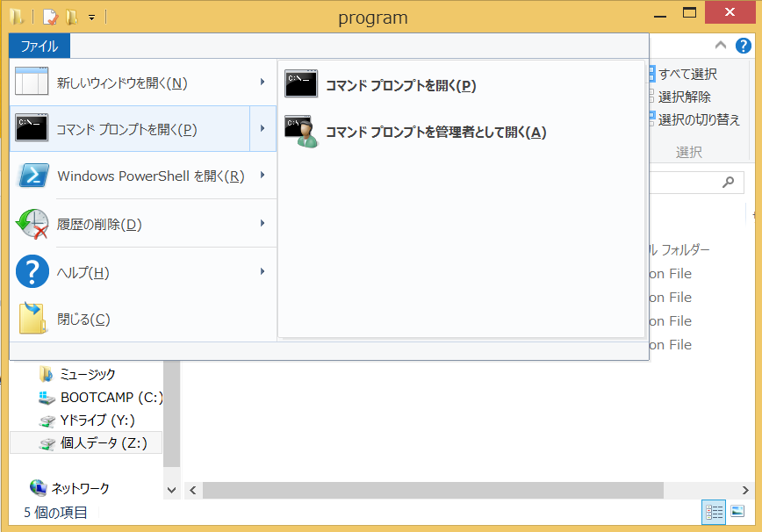The width and height of the screenshot is (762, 532).
Task: Open the quick access toolbar customize dropdown
Action: coord(92,18)
